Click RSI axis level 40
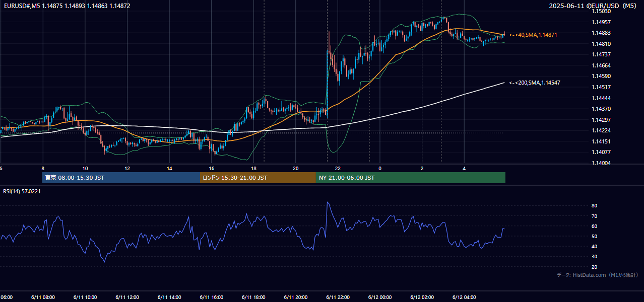Viewport: 644px width, 302px height. 594,246
